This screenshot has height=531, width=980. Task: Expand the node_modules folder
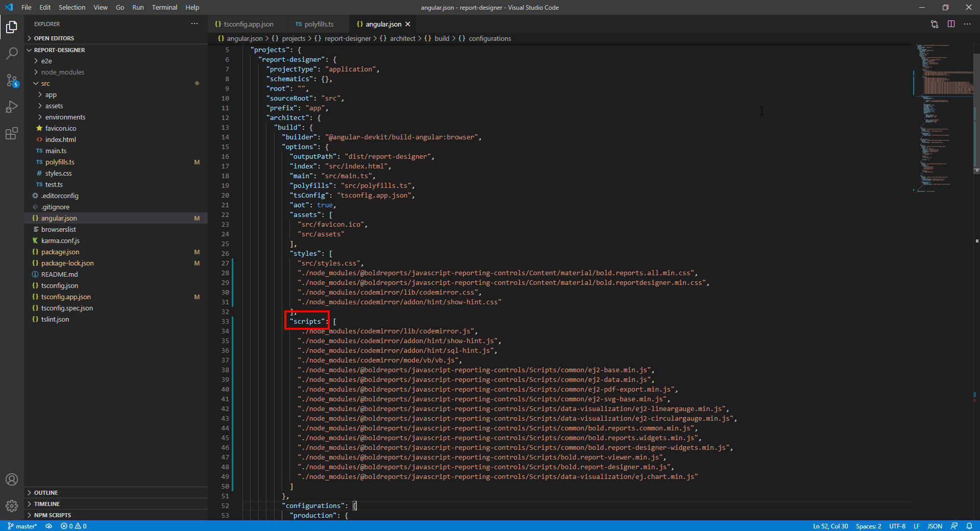coord(62,72)
